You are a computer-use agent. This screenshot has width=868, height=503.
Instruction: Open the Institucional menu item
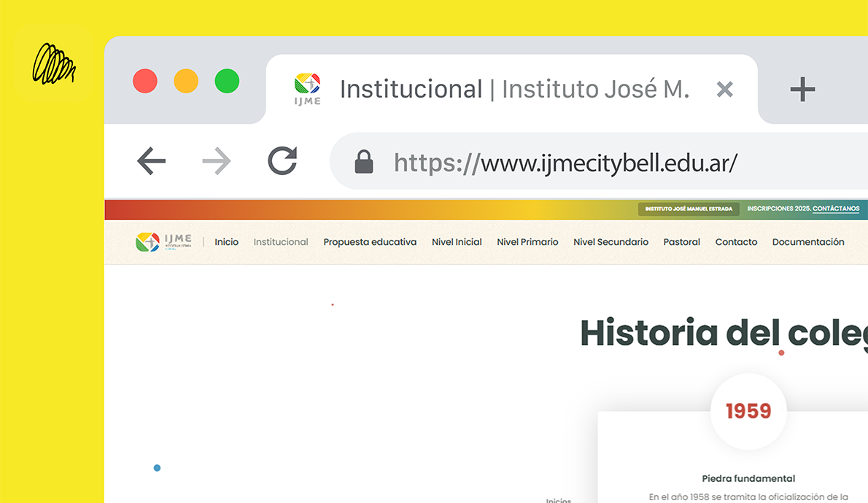coord(281,242)
